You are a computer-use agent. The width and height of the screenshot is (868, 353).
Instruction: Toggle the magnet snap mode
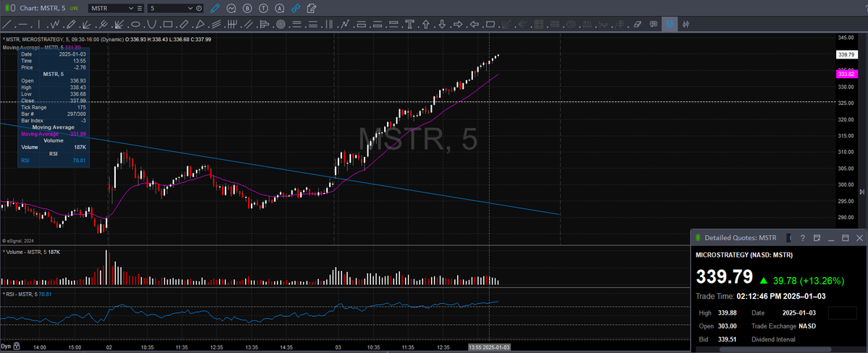click(x=669, y=24)
